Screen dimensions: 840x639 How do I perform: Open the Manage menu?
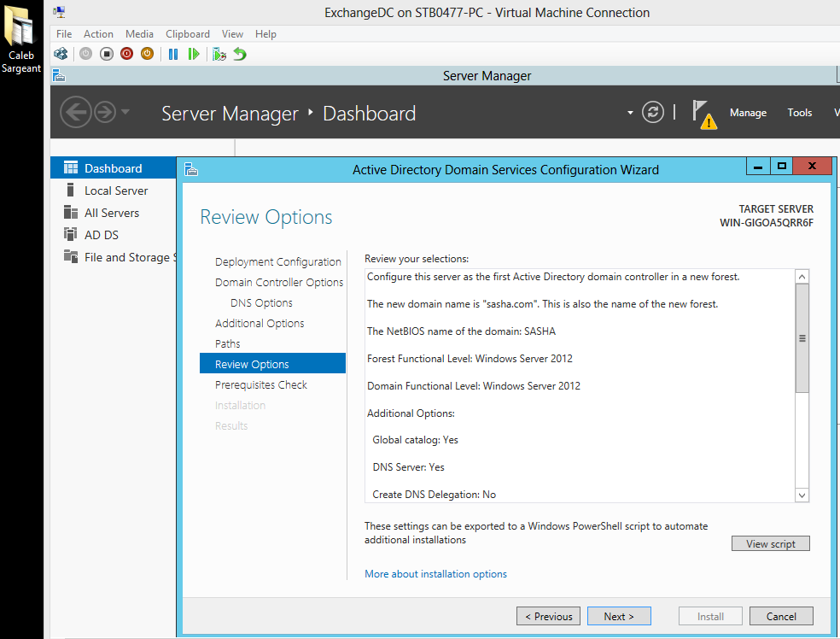[x=748, y=113]
